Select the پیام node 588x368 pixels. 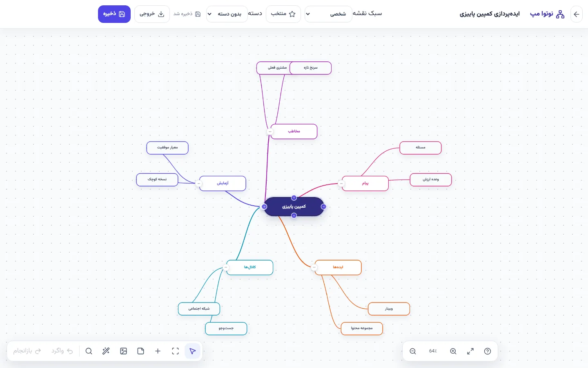pyautogui.click(x=365, y=184)
